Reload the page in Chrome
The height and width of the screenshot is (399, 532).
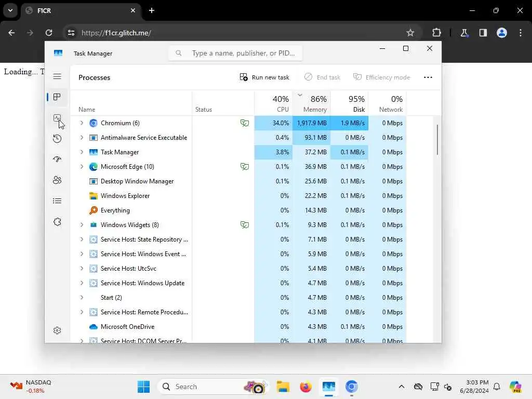point(49,33)
